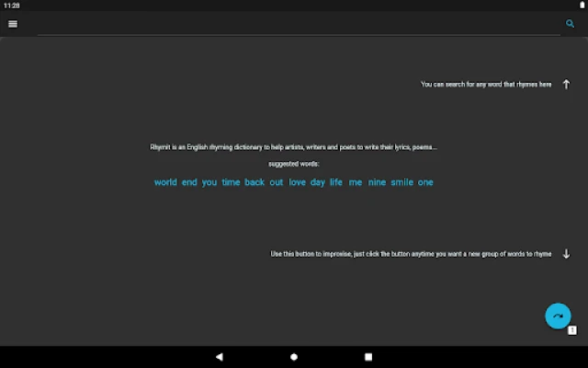Tap the search magnifier icon
The width and height of the screenshot is (588, 368).
(570, 24)
